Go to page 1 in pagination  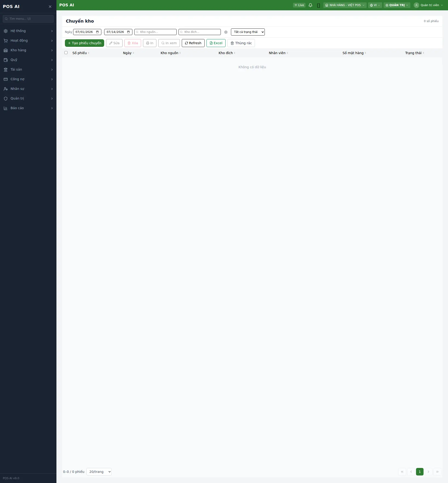[420, 472]
